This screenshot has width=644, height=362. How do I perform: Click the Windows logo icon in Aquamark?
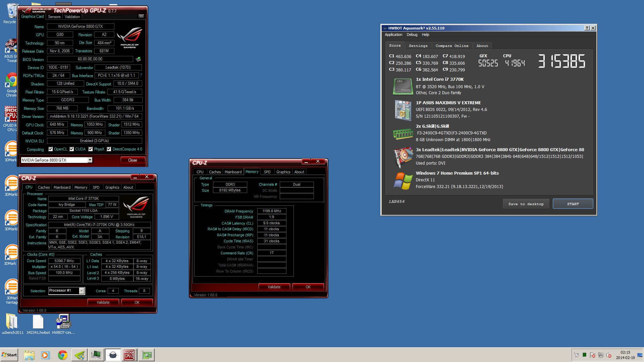point(403,181)
